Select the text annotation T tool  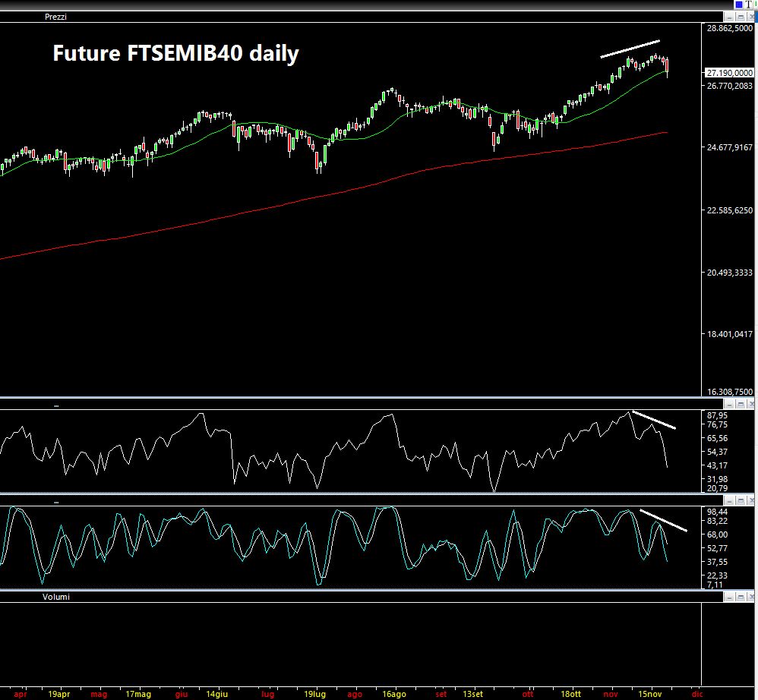750,5
